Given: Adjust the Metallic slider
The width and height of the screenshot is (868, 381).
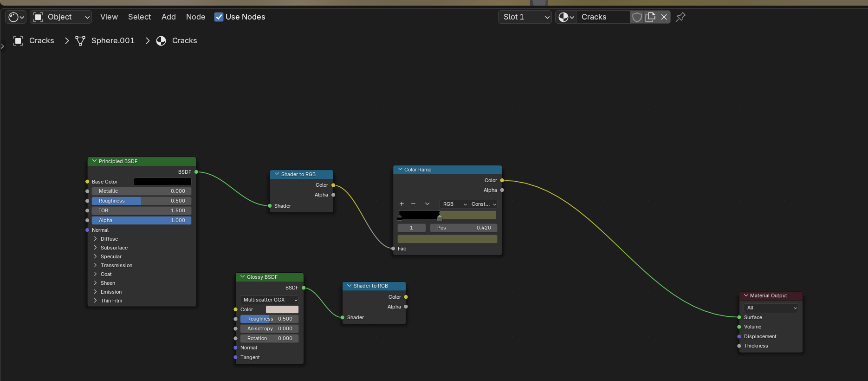Looking at the screenshot, I should pyautogui.click(x=142, y=191).
